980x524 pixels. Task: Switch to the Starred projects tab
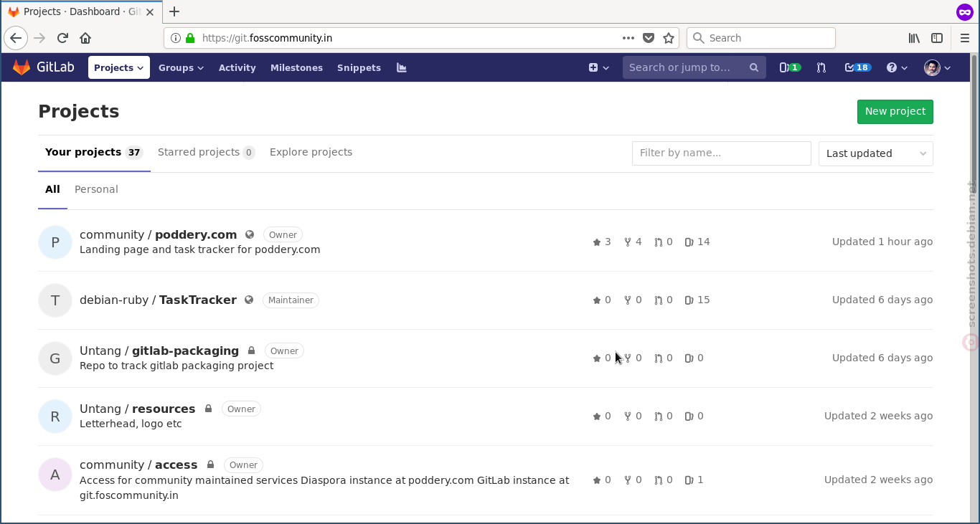[x=206, y=152]
